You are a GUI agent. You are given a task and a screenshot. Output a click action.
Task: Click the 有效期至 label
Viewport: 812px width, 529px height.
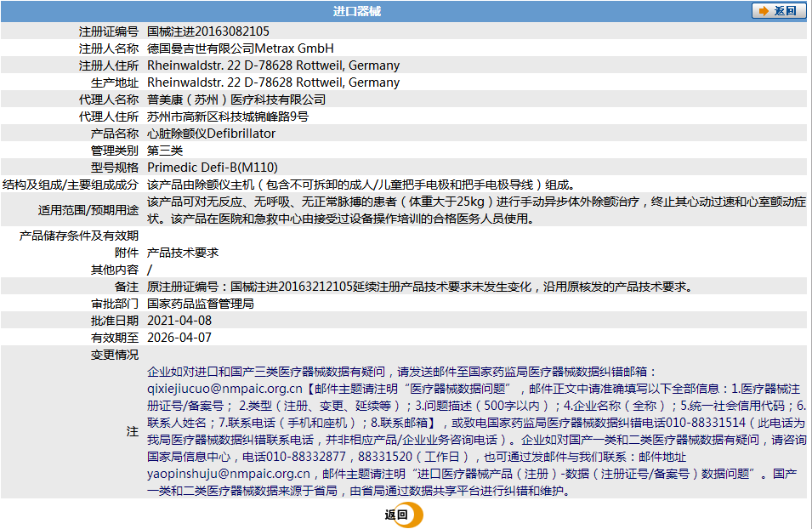pos(115,338)
